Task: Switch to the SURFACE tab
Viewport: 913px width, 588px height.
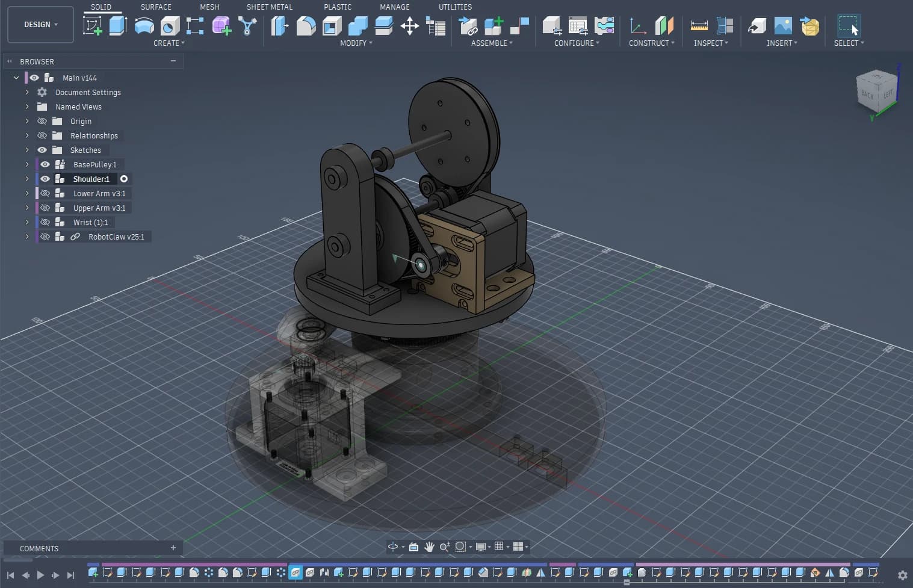Action: pyautogui.click(x=156, y=7)
